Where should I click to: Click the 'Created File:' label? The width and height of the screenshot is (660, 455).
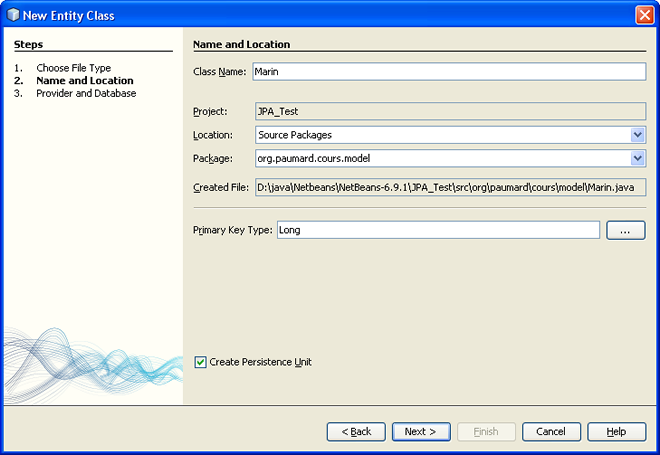click(x=221, y=187)
